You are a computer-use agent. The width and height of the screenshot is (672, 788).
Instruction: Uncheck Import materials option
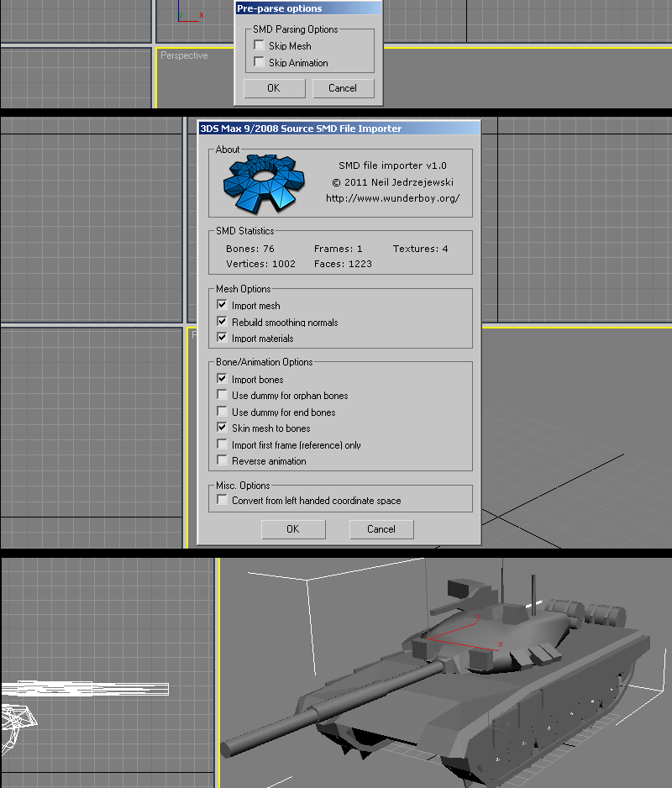coord(223,339)
